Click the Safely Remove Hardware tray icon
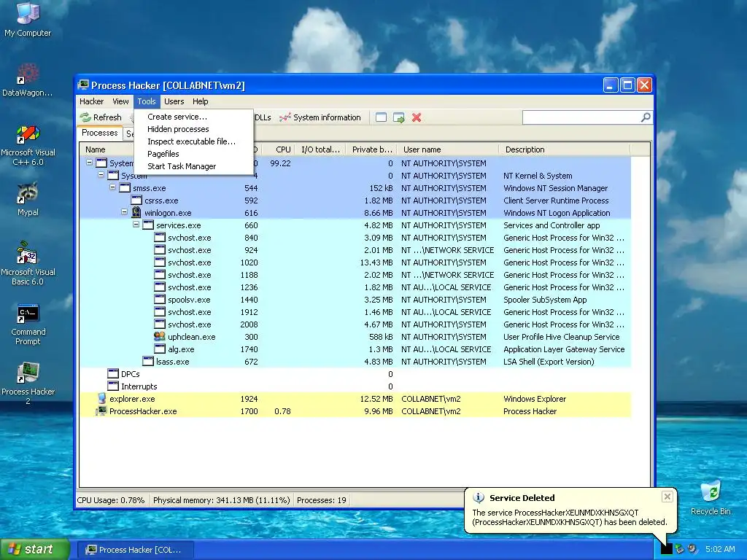The height and width of the screenshot is (560, 747). [680, 548]
